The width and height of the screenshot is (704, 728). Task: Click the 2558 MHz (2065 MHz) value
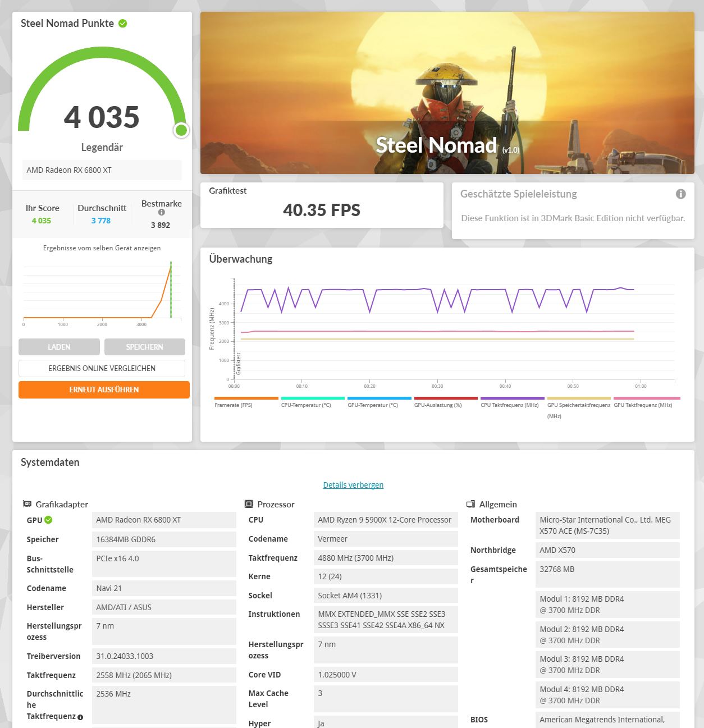[x=164, y=675]
